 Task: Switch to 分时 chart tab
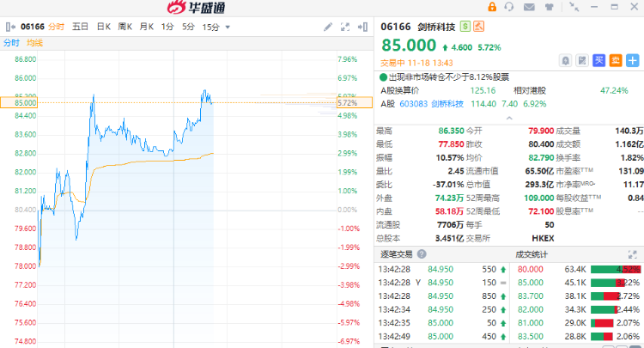[57, 27]
